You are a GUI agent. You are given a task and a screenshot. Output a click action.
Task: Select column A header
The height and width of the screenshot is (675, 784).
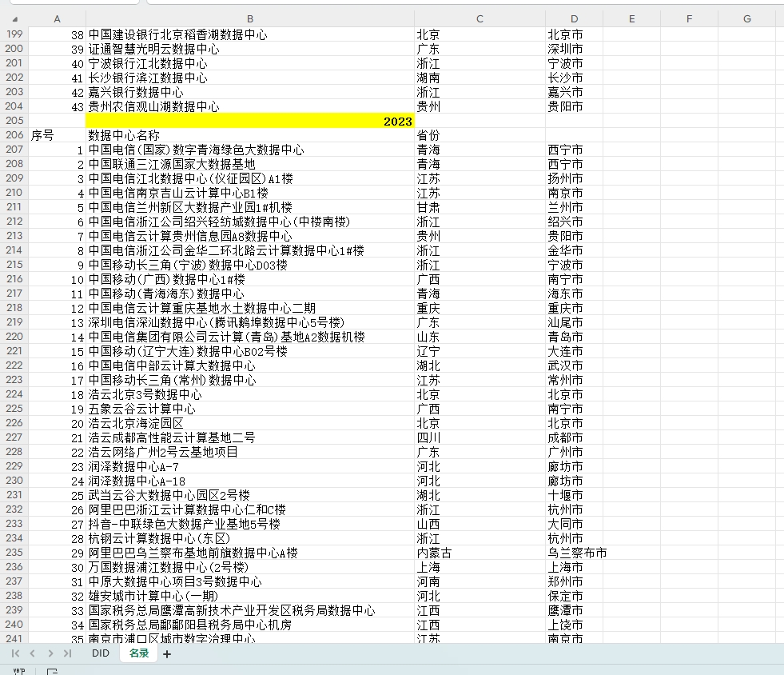point(57,19)
